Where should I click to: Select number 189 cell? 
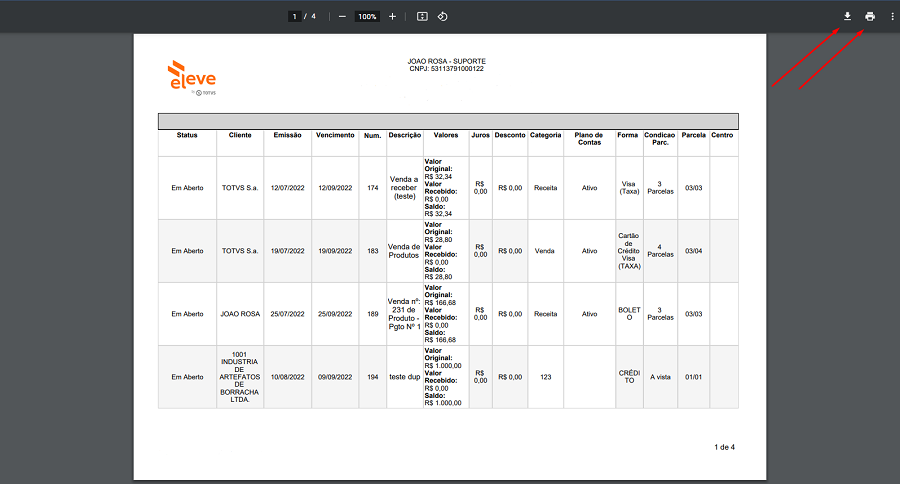tap(373, 314)
